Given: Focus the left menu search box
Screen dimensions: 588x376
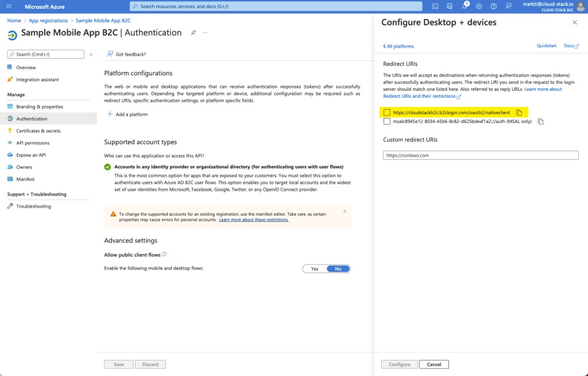Looking at the screenshot, I should pyautogui.click(x=46, y=54).
